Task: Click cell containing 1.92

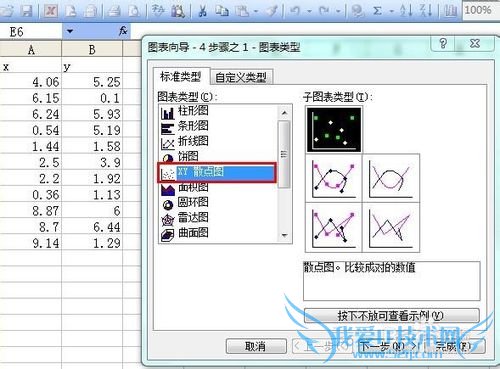Action: [x=92, y=178]
